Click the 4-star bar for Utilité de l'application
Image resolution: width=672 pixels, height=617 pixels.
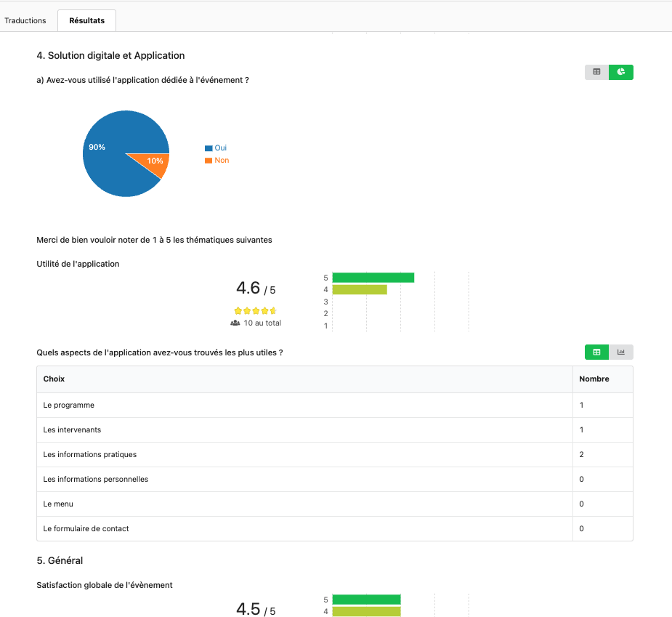coord(360,289)
